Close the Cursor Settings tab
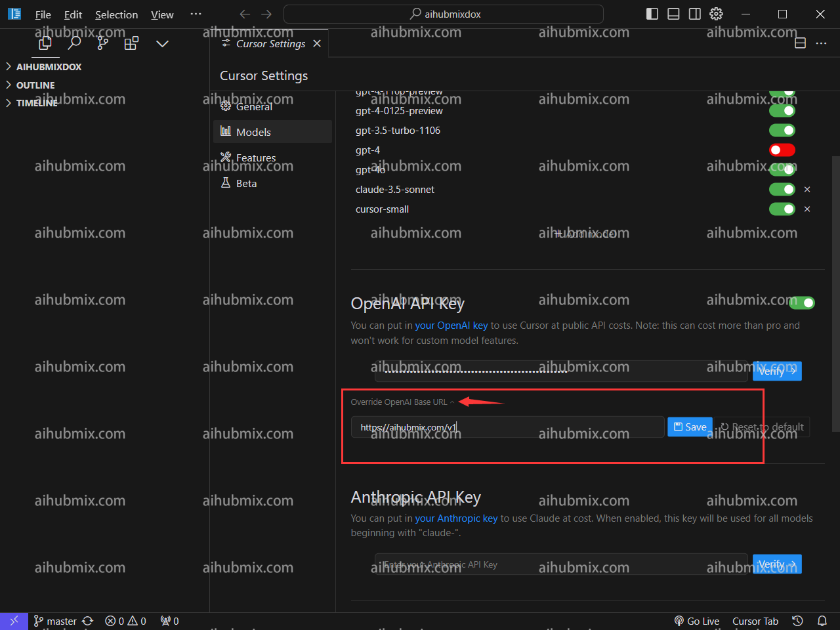This screenshot has width=840, height=630. tap(317, 43)
